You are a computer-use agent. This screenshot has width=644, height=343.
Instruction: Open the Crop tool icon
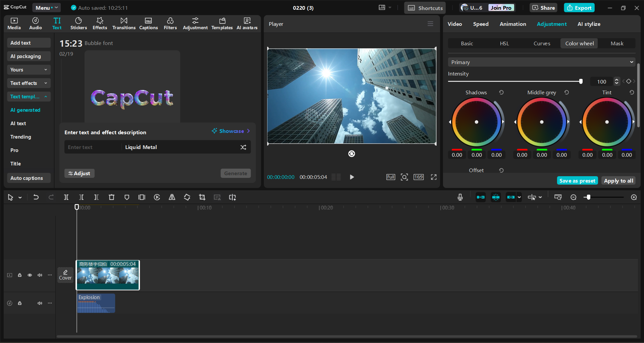point(202,197)
